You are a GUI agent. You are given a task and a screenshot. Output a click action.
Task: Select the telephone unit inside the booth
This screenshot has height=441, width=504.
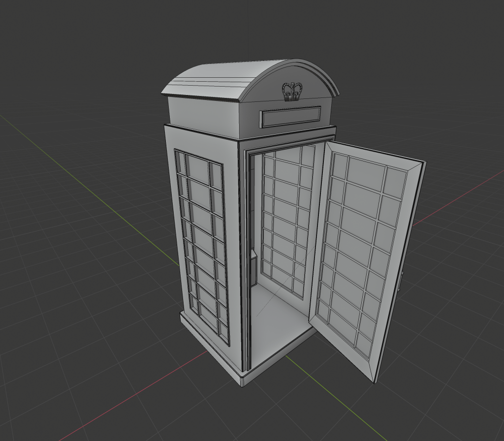[254, 267]
